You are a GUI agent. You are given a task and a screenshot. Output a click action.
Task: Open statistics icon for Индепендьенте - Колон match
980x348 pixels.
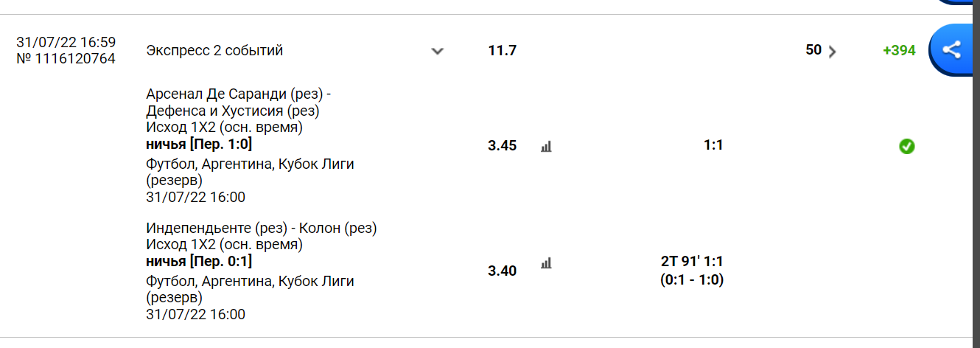coord(546,262)
